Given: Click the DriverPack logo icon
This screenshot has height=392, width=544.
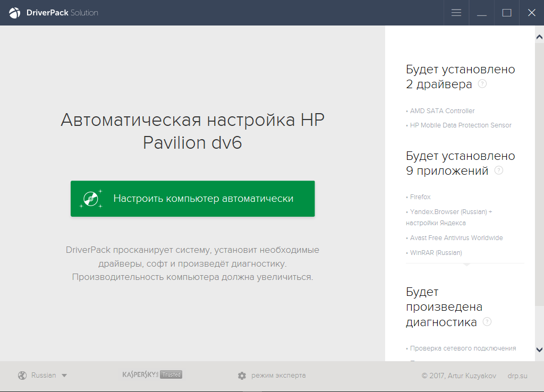Looking at the screenshot, I should pos(14,13).
